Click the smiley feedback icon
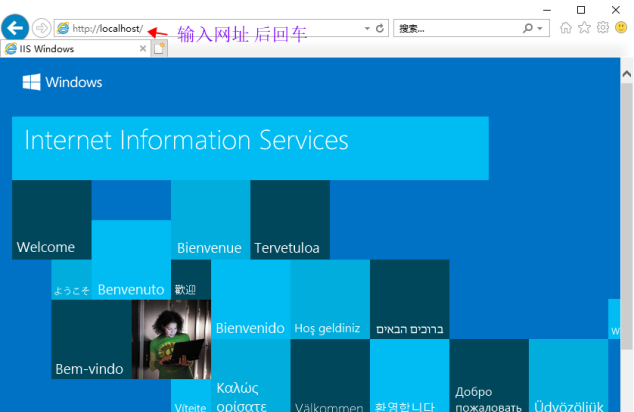This screenshot has height=412, width=634. point(621,27)
